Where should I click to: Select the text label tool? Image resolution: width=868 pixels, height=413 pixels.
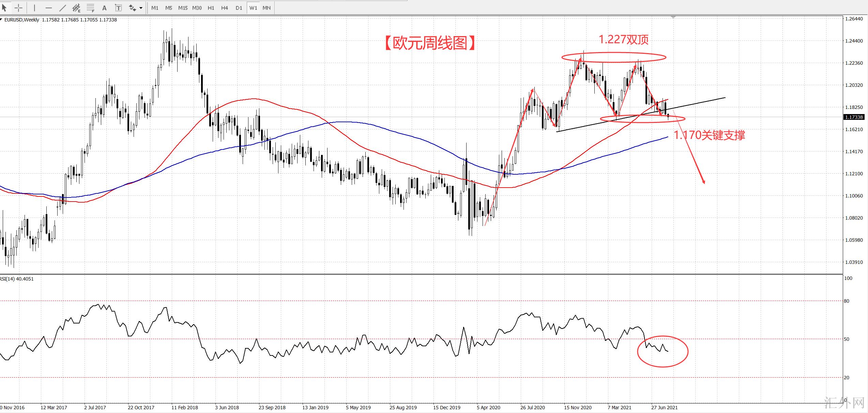(118, 8)
